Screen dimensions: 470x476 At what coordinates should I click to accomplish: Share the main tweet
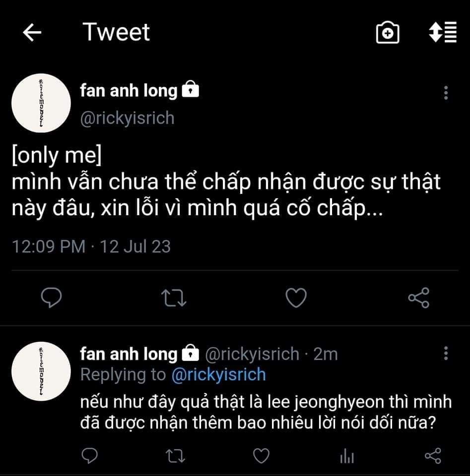[418, 297]
